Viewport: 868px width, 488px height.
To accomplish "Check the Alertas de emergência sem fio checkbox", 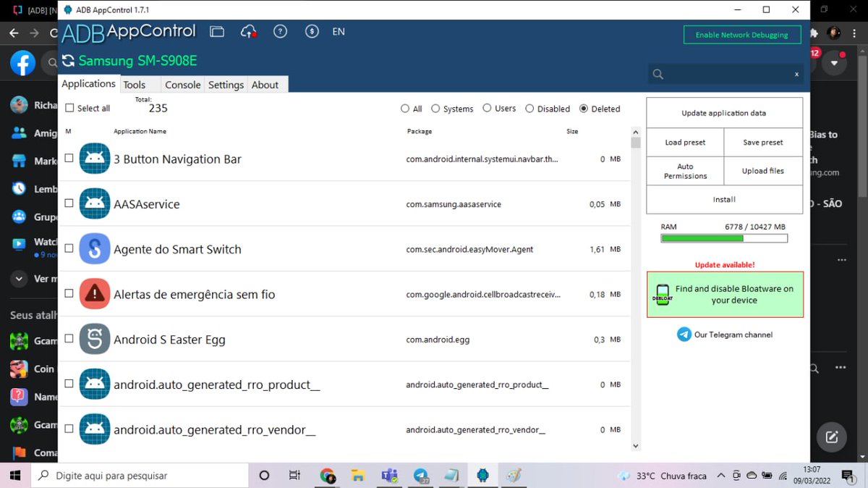I will (69, 293).
